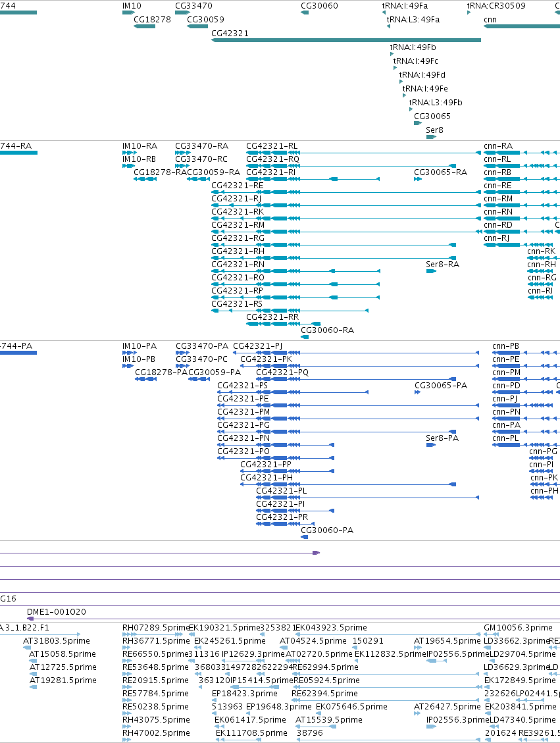
Task: Click EST AT04524.5prime
Action: pos(313,640)
